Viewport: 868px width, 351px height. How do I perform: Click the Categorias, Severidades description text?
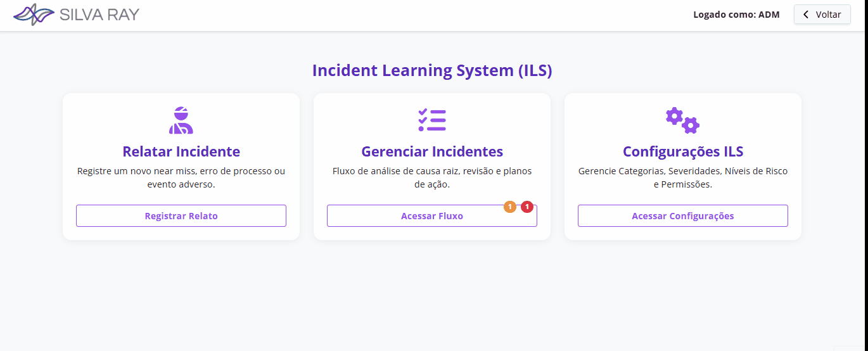682,178
